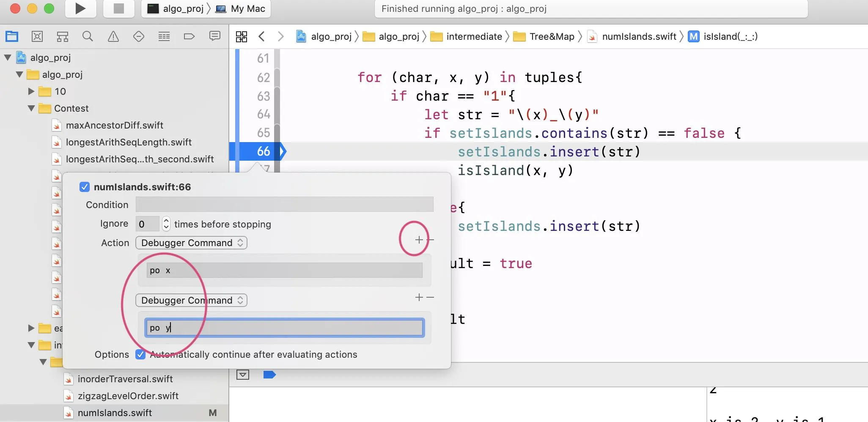Open the Tree&Map jump bar item
Screen dimensions: 868x422
544,36
